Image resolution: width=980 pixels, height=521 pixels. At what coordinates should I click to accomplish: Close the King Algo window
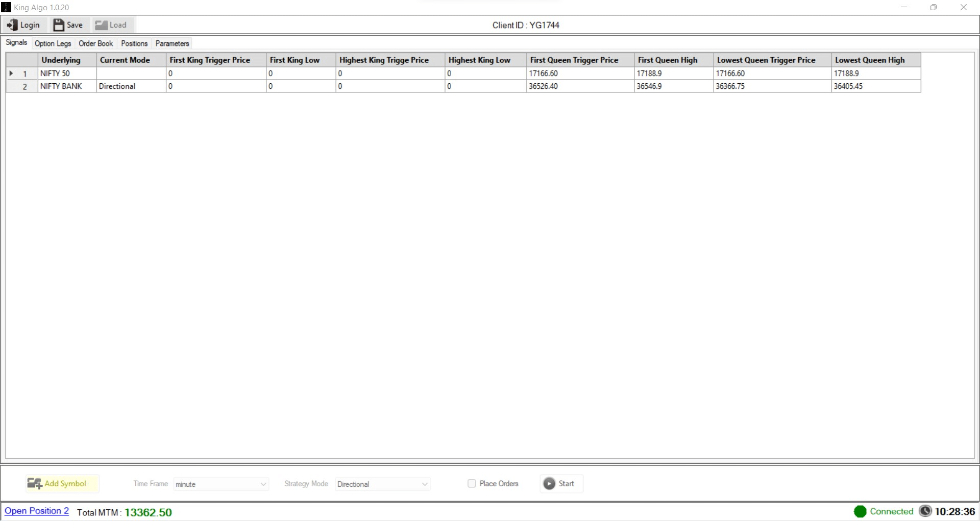pyautogui.click(x=964, y=7)
